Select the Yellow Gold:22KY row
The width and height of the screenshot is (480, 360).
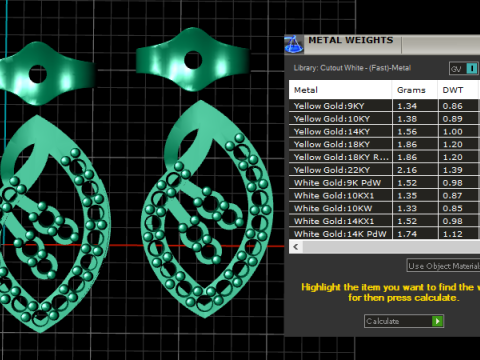[384, 170]
